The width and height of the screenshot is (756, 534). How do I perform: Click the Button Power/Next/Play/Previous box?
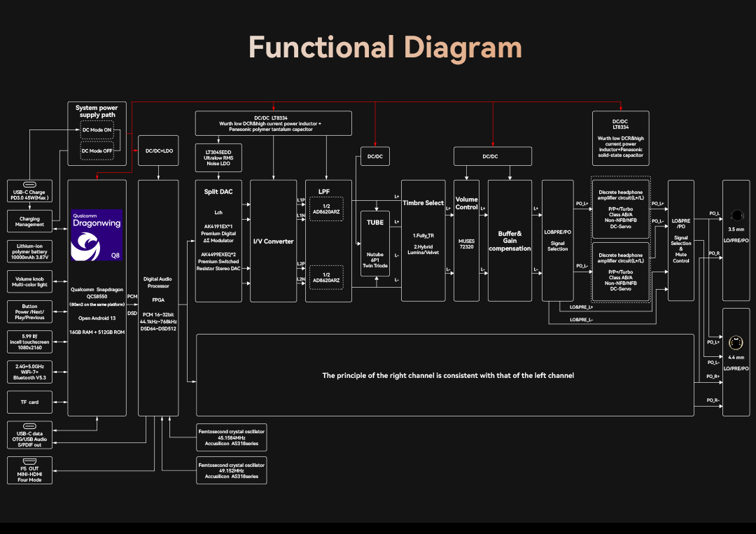point(29,312)
